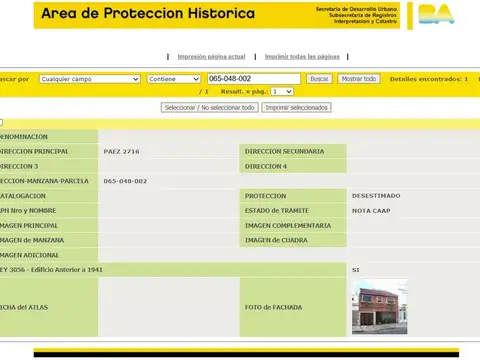Click 'Imprimir seleccionados' button
Image resolution: width=480 pixels, height=360 pixels.
point(296,108)
